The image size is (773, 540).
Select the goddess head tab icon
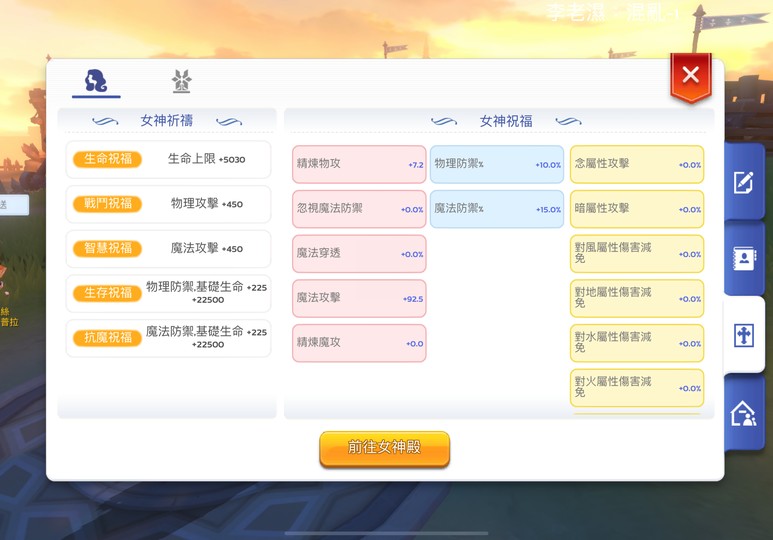pos(96,80)
